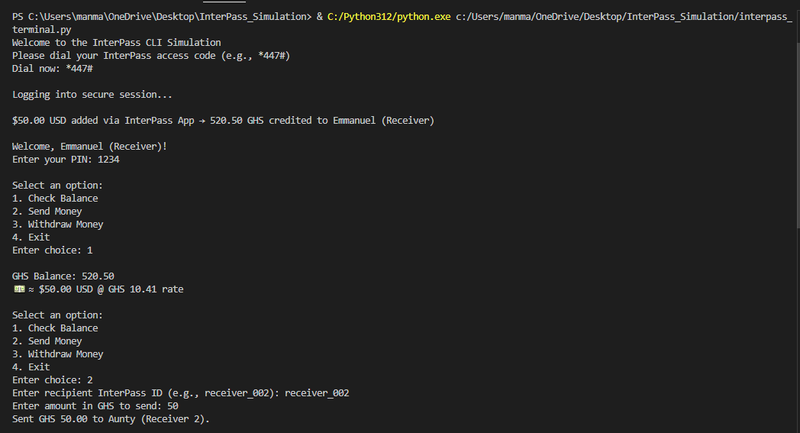Image resolution: width=800 pixels, height=433 pixels.
Task: Click the 'Enter choice: 1' line
Action: [x=53, y=250]
